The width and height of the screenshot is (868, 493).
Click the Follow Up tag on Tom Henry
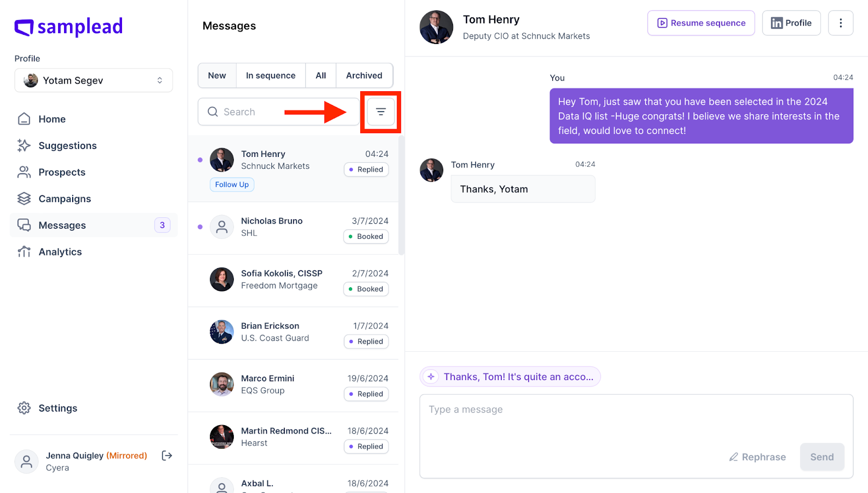coord(232,185)
